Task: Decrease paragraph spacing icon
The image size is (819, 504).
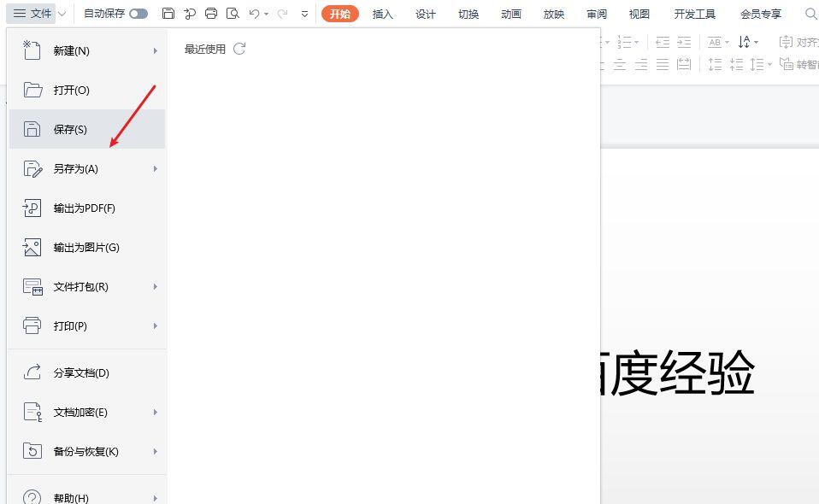Action: point(736,64)
